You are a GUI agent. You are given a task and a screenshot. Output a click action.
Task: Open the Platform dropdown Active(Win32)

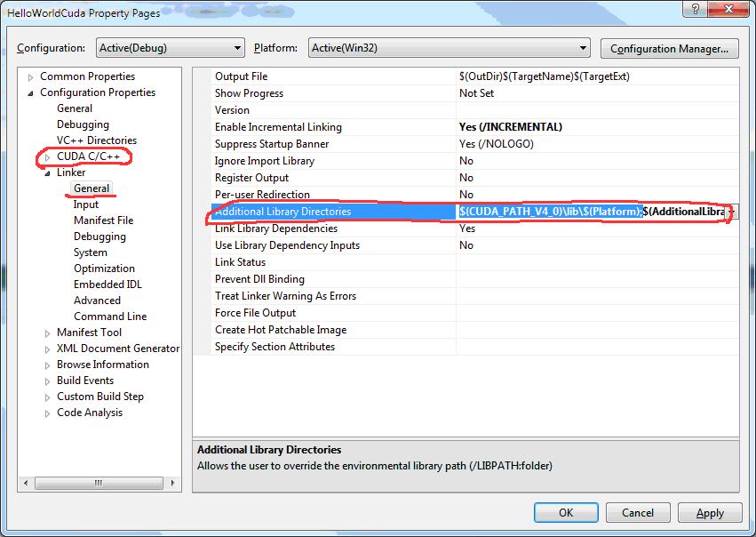pyautogui.click(x=449, y=48)
